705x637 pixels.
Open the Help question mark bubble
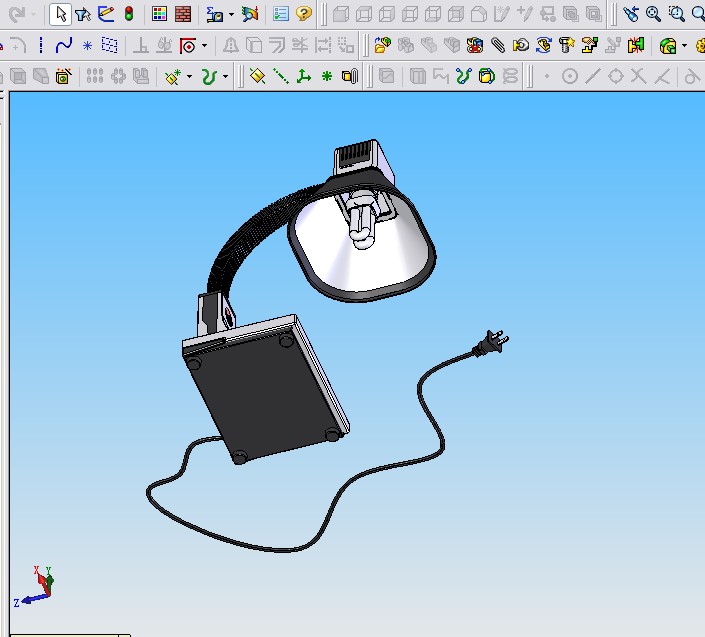pos(304,13)
